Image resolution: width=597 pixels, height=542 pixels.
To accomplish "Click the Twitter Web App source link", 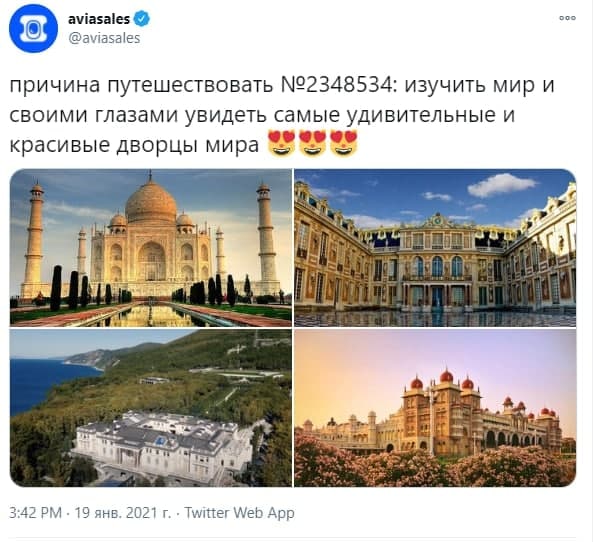I will click(239, 513).
